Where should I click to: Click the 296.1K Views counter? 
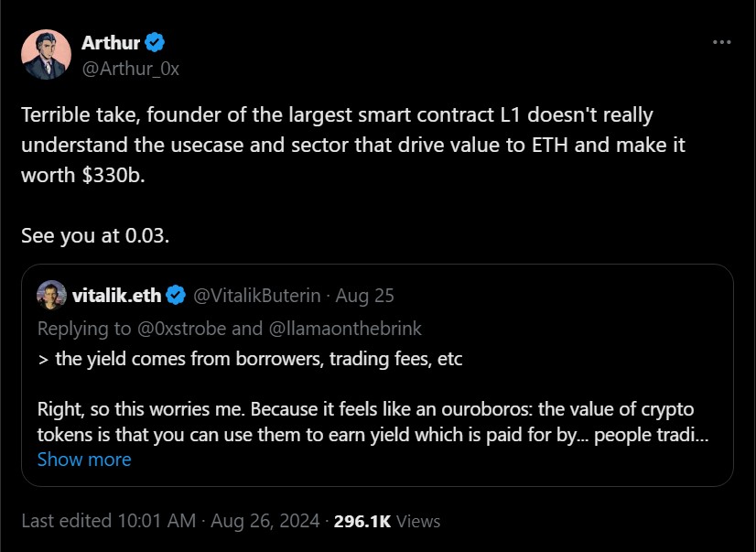tap(387, 521)
